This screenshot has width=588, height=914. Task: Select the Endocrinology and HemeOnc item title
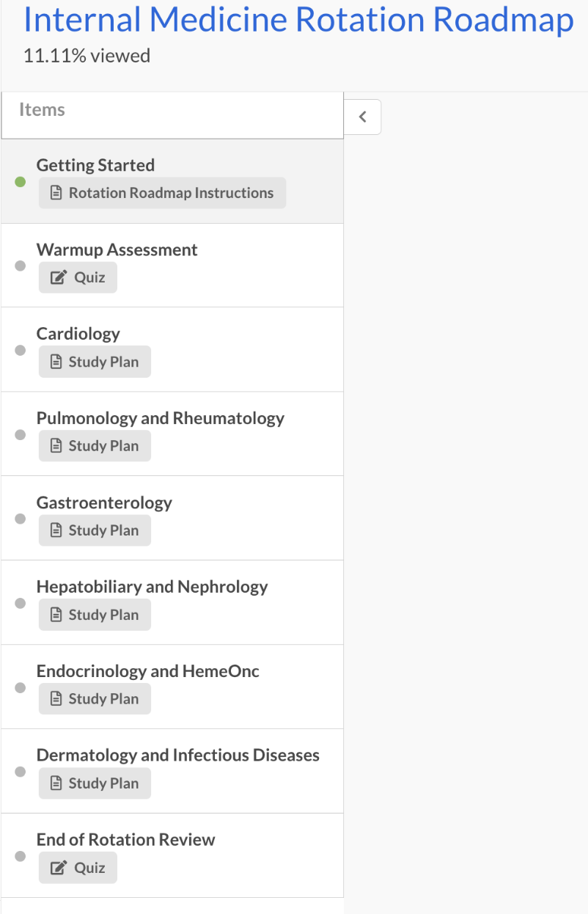point(147,671)
